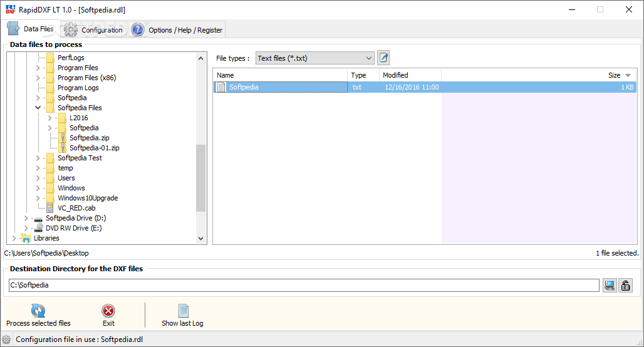Image resolution: width=644 pixels, height=347 pixels.
Task: Click the Show last Log label
Action: [x=182, y=323]
